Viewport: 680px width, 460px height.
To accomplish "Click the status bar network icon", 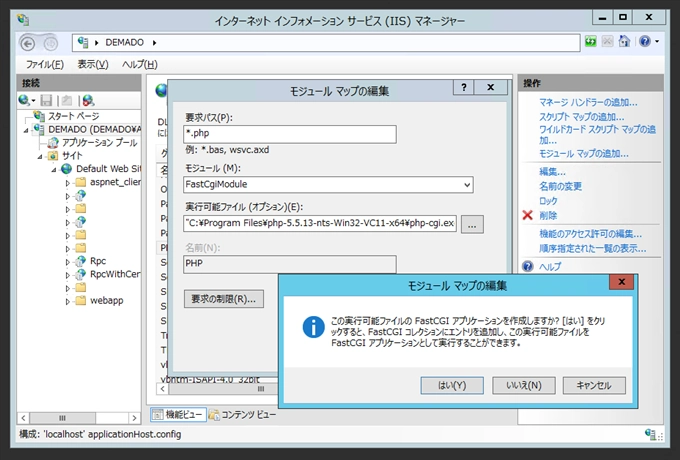I will coord(649,434).
